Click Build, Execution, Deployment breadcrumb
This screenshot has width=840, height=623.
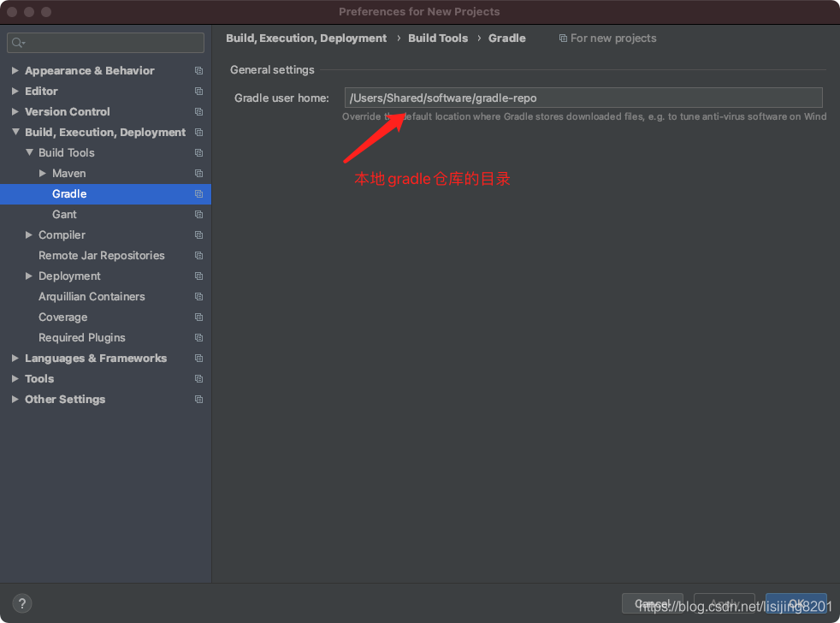tap(306, 38)
